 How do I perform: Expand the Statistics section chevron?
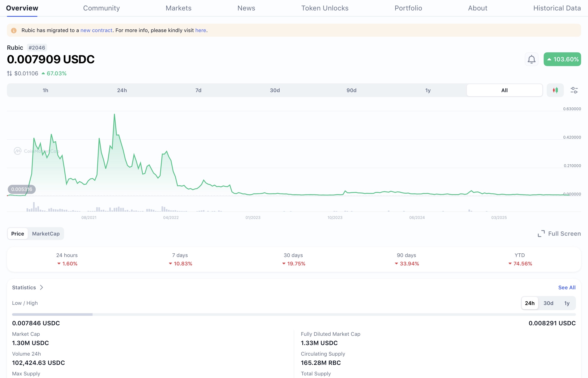click(42, 287)
